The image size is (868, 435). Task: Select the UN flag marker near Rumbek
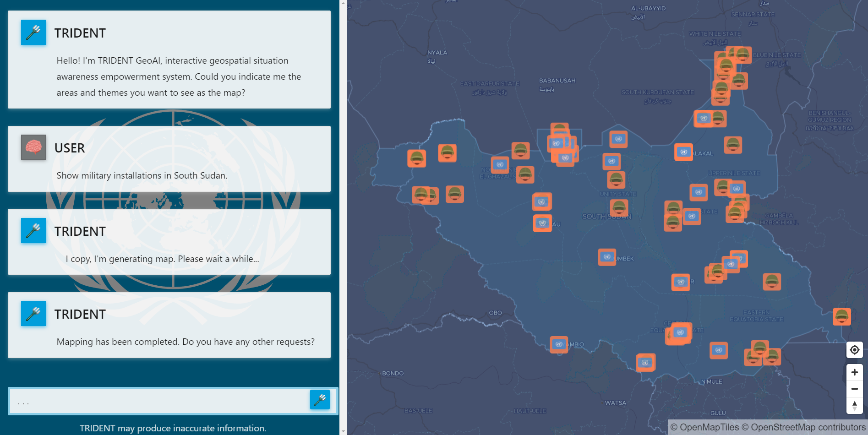click(607, 257)
